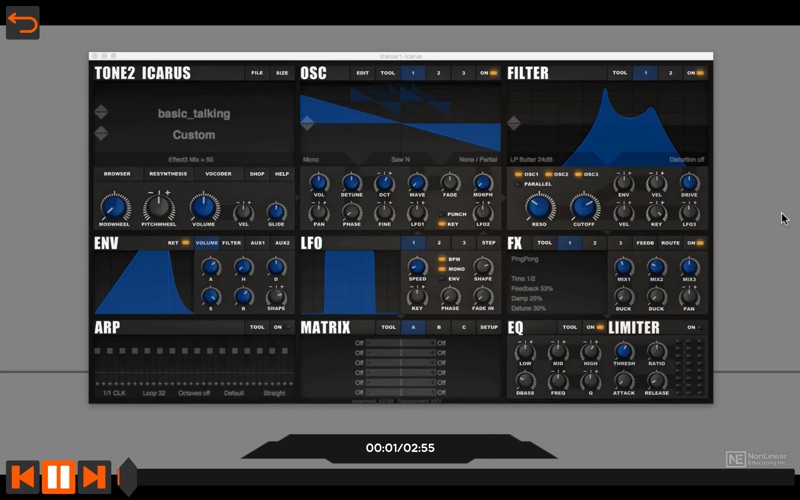Click the filter RESO knob

(x=539, y=207)
